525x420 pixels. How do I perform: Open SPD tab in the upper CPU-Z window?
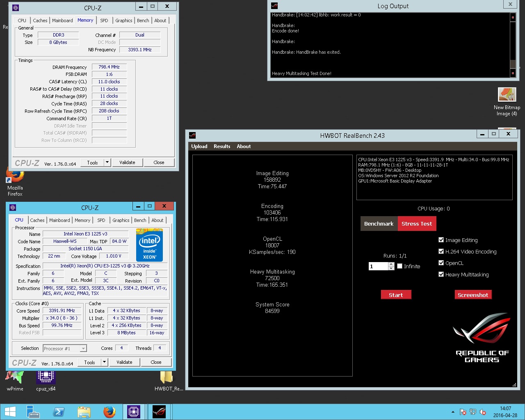tap(104, 21)
